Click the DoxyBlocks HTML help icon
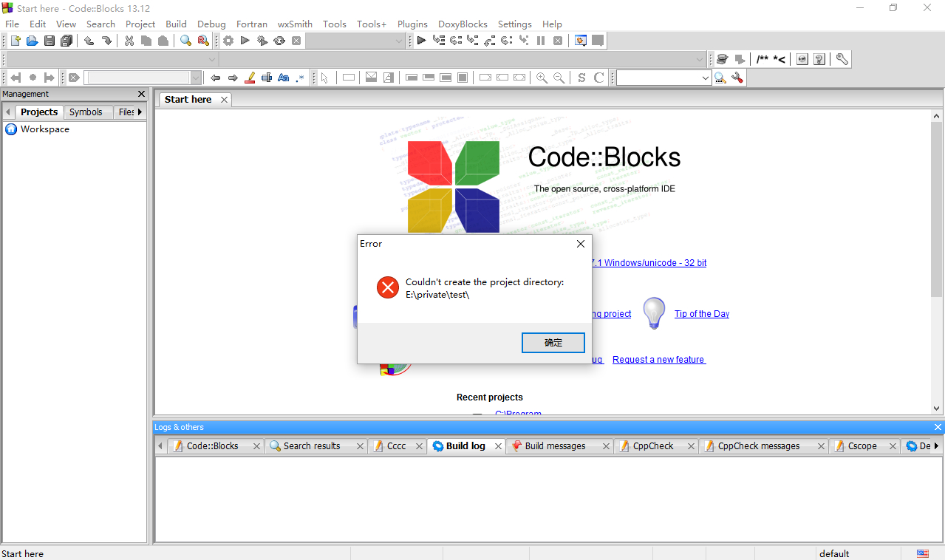Screen dimensions: 945x560 (802, 59)
